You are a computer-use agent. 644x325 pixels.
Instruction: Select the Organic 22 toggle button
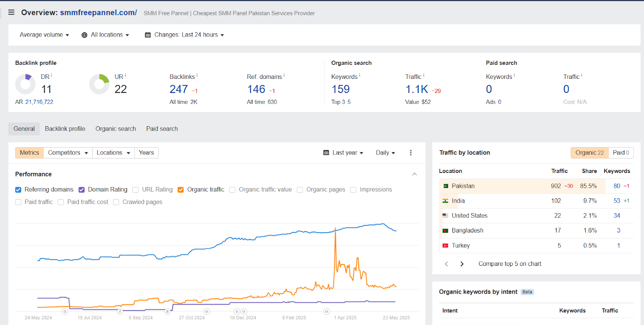(590, 153)
